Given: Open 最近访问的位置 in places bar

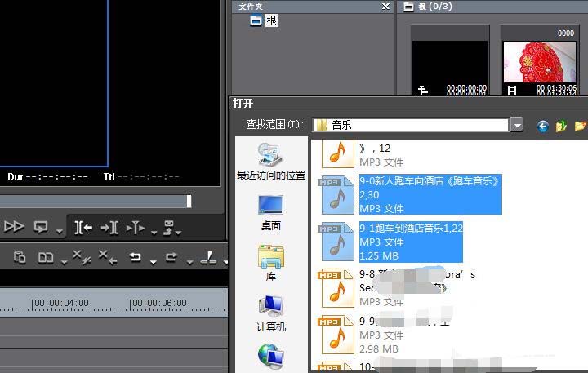Looking at the screenshot, I should pyautogui.click(x=271, y=162).
